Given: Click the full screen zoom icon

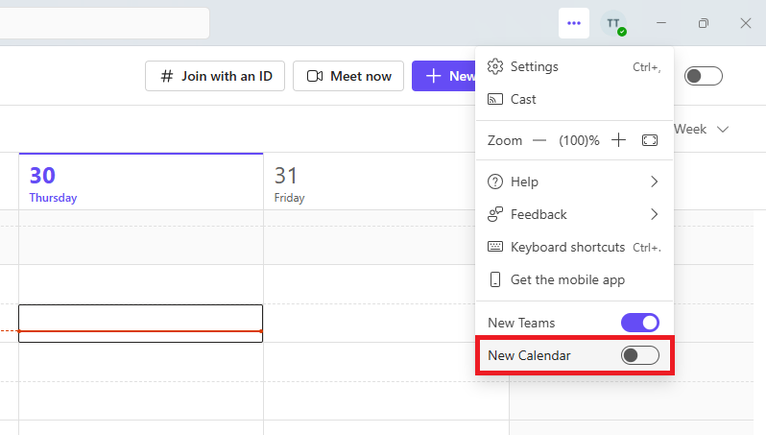Looking at the screenshot, I should (x=650, y=141).
